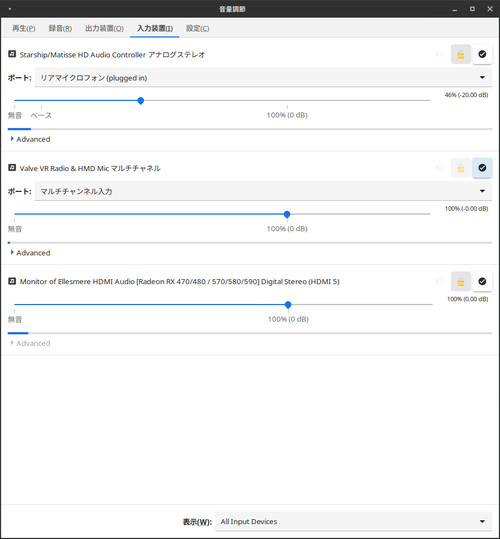
Task: Close the 音量調節 window
Action: pyautogui.click(x=490, y=9)
